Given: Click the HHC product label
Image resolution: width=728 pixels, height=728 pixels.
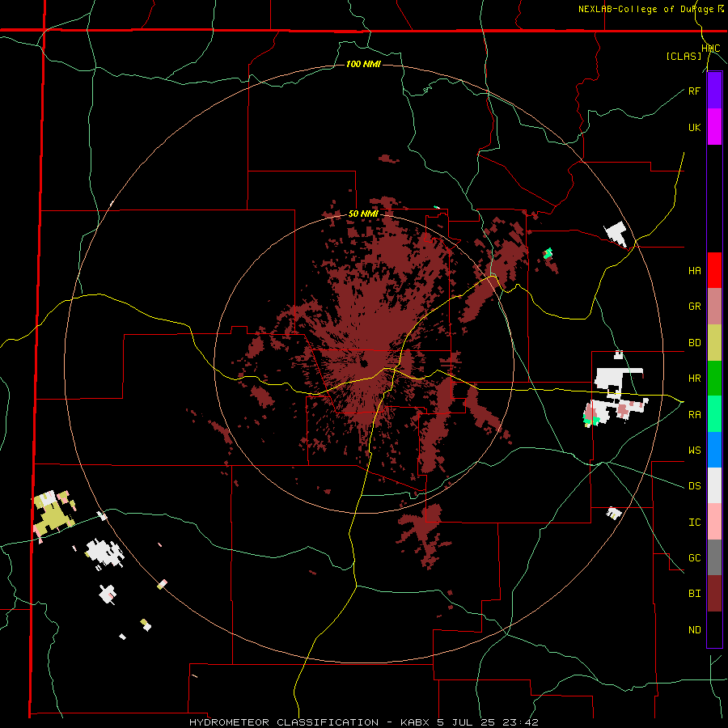Looking at the screenshot, I should 711,49.
